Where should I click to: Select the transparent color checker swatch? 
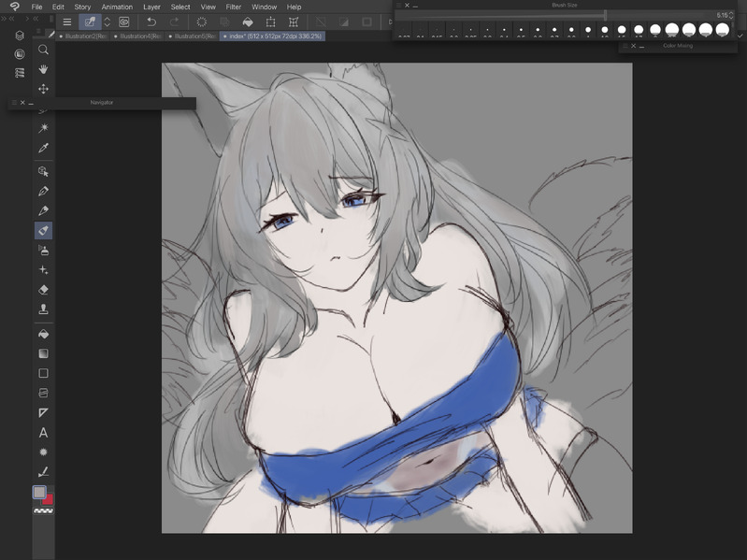[x=43, y=511]
